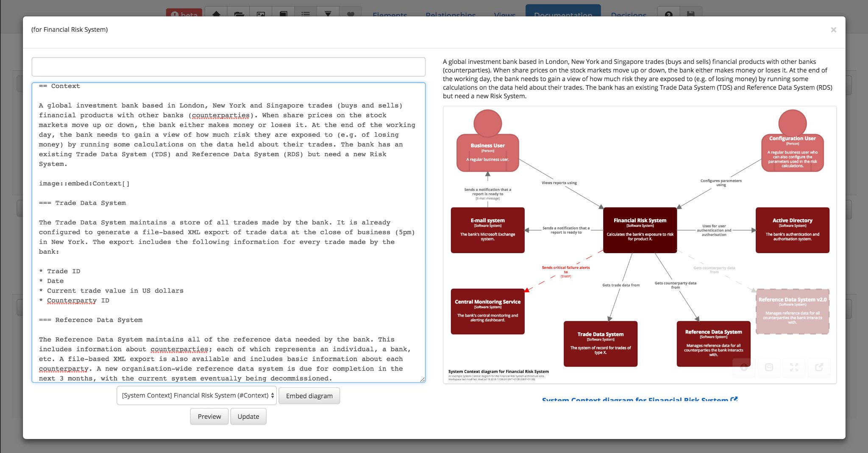Click the list icon in the toolbar
The height and width of the screenshot is (453, 868).
click(306, 14)
